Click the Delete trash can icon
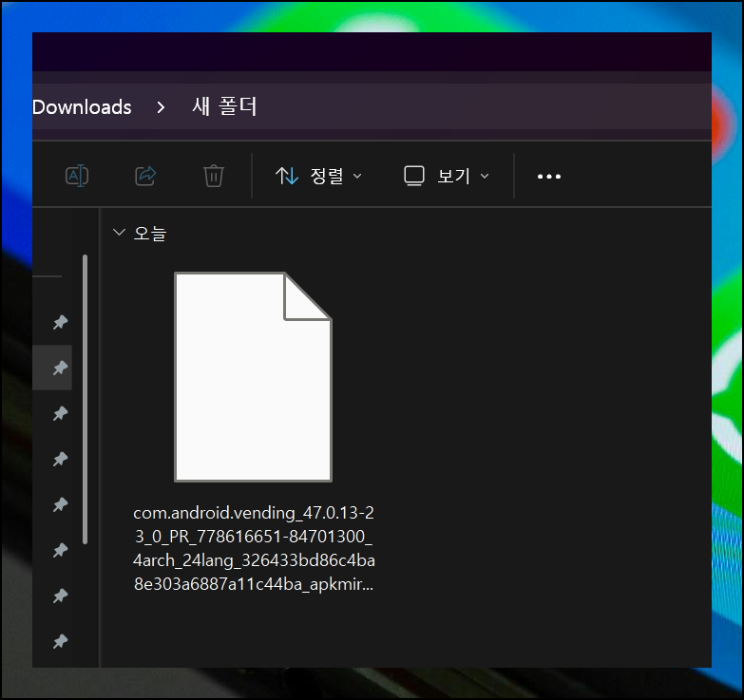Image resolution: width=744 pixels, height=700 pixels. 214,176
